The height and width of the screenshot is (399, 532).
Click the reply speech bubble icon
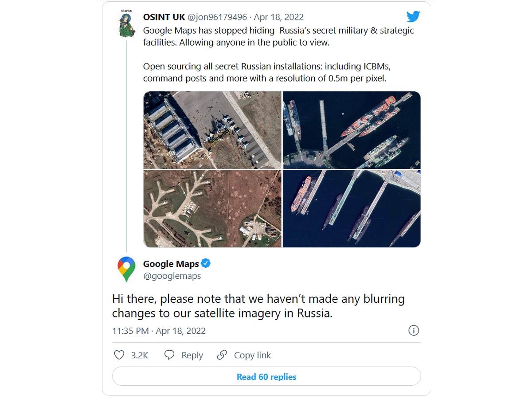[x=169, y=355]
